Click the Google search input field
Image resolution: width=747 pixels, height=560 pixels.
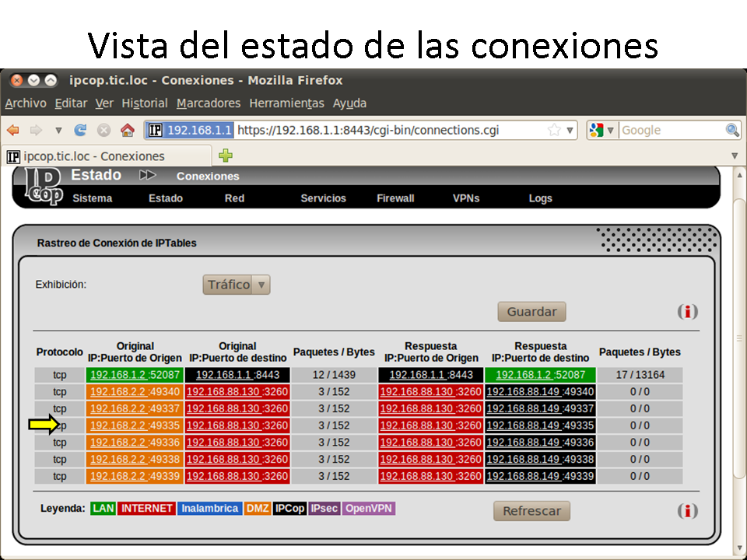671,131
